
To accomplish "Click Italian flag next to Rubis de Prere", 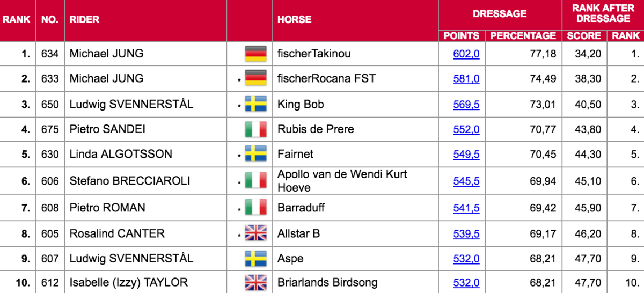I will coord(255,129).
